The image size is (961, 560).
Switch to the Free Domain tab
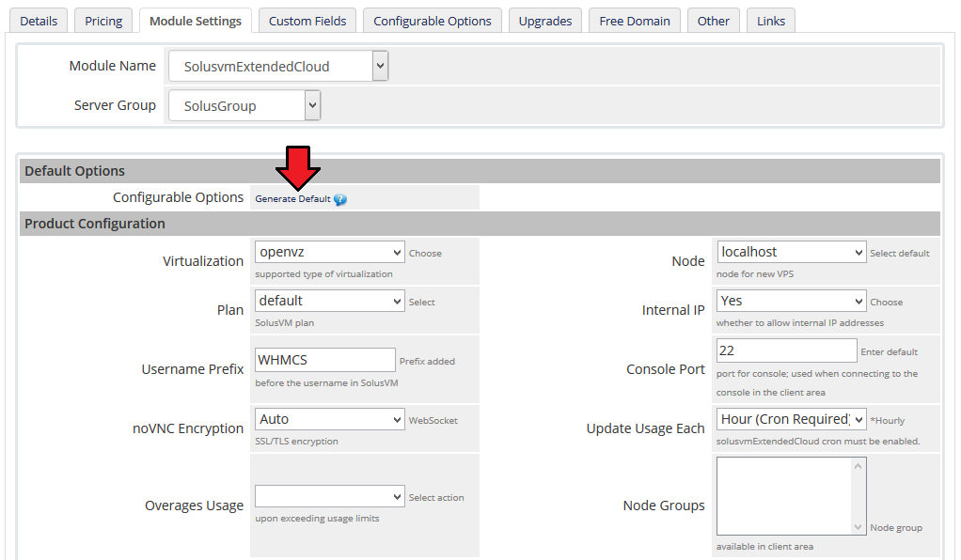pyautogui.click(x=635, y=21)
